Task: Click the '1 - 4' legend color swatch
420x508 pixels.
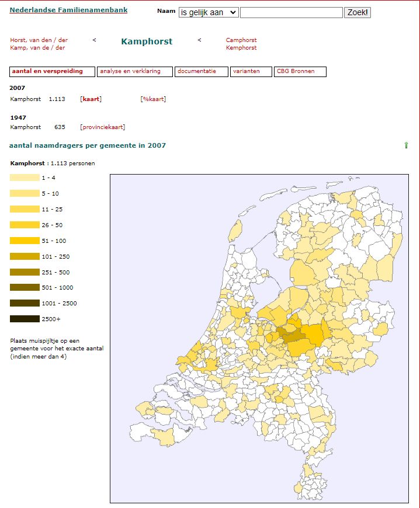Action: (25, 178)
